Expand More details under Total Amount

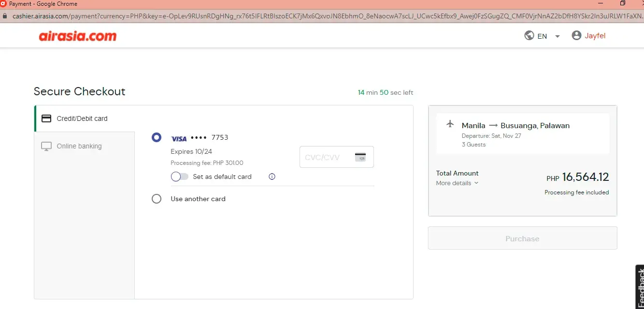pos(457,183)
